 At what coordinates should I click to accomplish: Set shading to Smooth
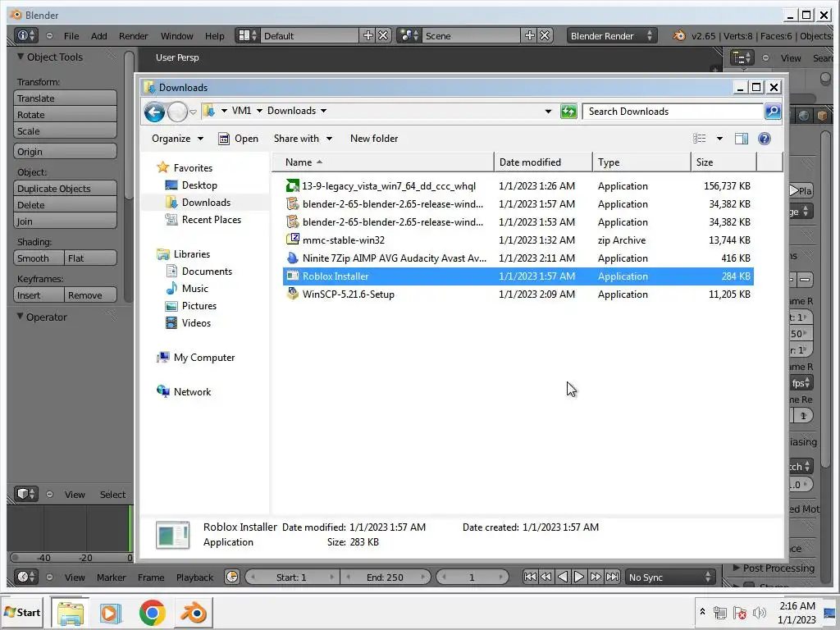(39, 258)
